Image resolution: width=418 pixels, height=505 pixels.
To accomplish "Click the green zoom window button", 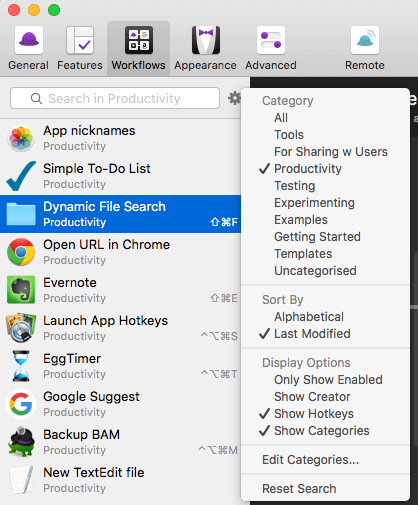I will pos(54,10).
